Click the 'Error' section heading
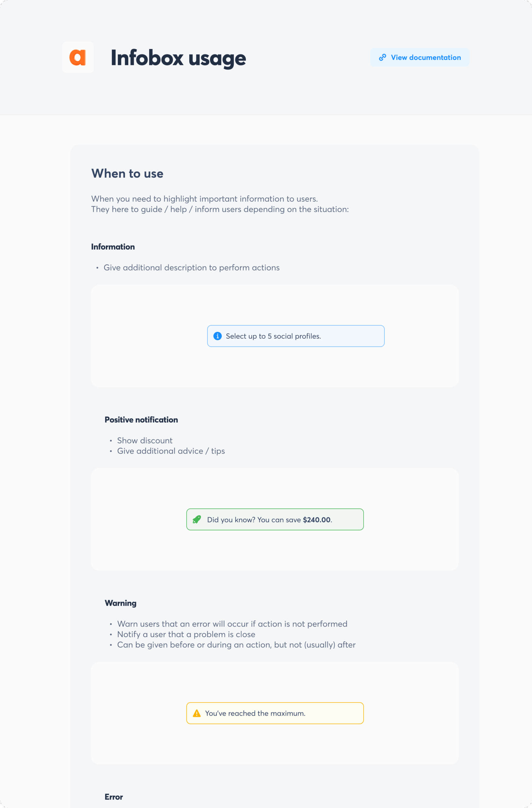Screen dimensions: 532x808 [113, 797]
